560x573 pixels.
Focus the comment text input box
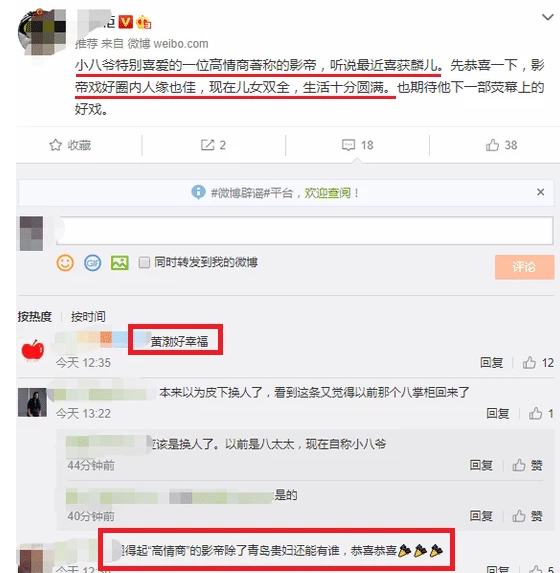coord(304,230)
